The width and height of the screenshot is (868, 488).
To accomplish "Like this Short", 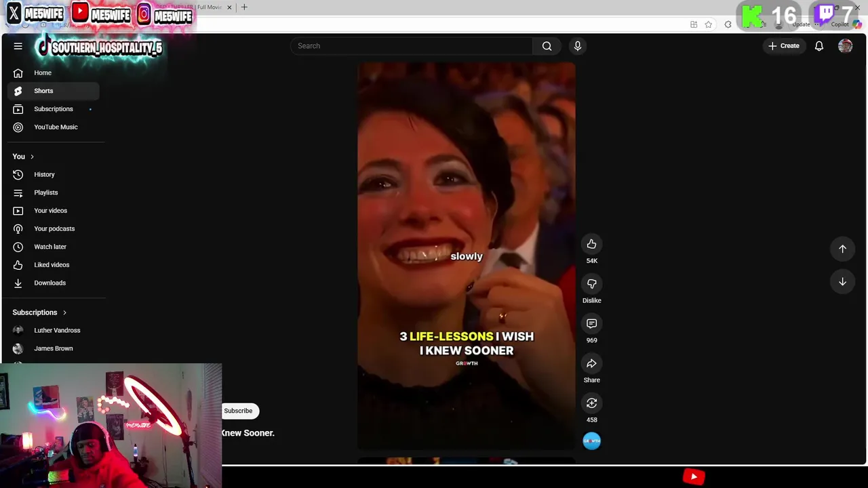I will (x=592, y=244).
